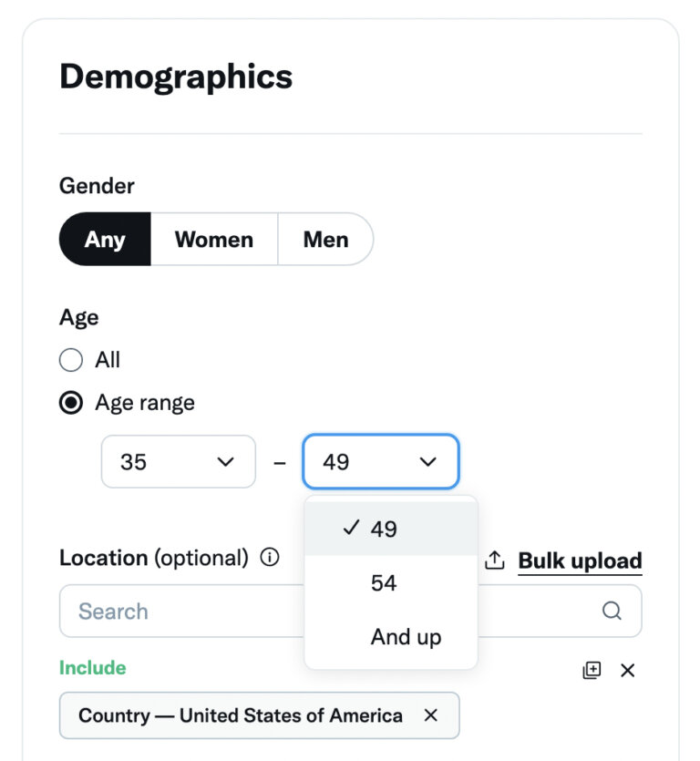The image size is (700, 761).
Task: Click the magnifying glass search icon
Action: coord(612,611)
